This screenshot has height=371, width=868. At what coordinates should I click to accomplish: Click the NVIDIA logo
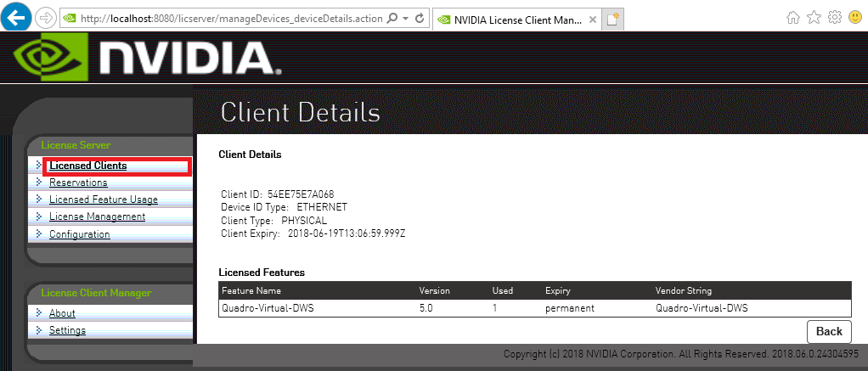point(146,56)
